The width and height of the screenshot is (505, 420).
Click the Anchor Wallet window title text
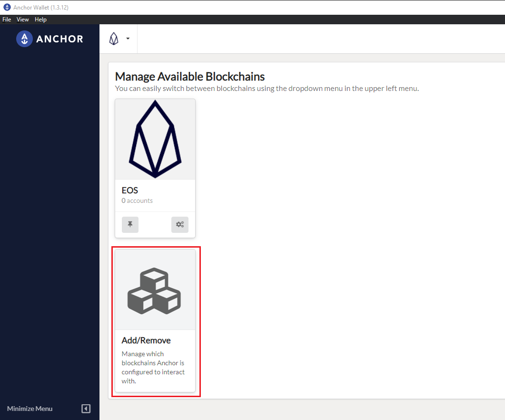tap(41, 8)
